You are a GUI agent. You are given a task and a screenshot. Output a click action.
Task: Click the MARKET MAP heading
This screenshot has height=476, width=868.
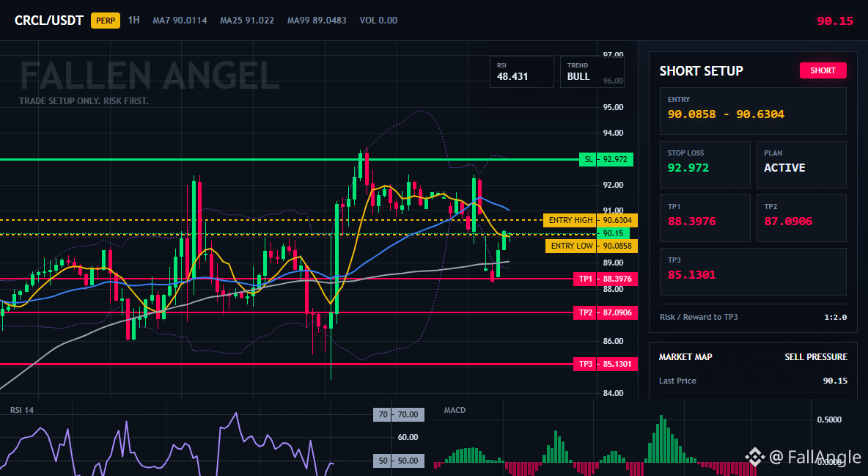(x=685, y=357)
